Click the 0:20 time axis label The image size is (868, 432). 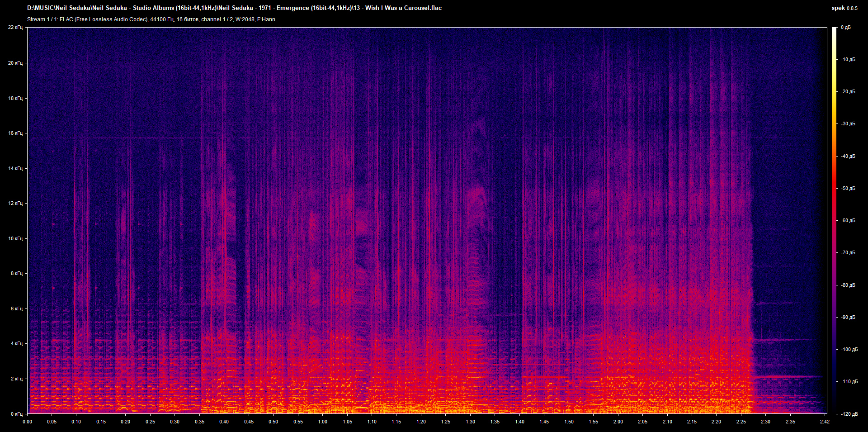point(126,422)
